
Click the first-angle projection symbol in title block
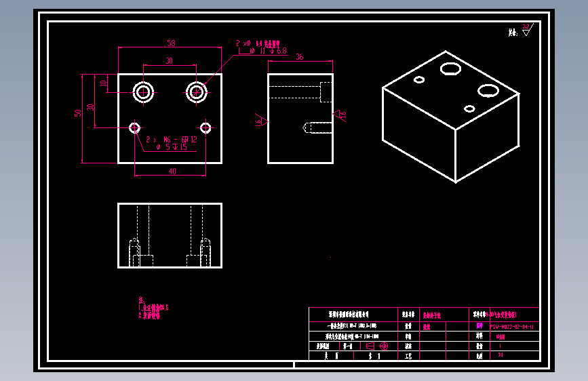[x=377, y=346]
